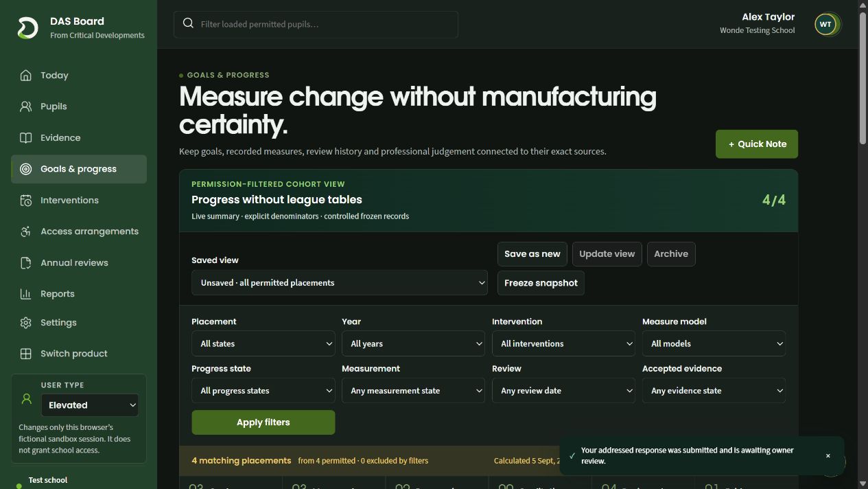Click the Archive button

point(671,254)
